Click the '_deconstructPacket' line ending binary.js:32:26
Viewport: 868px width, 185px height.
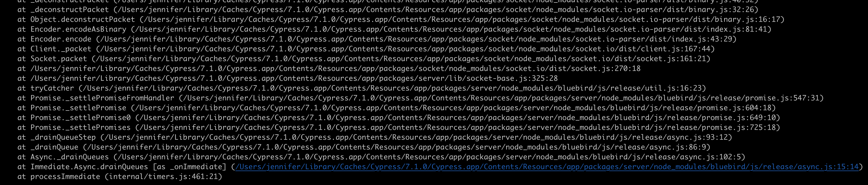point(388,10)
